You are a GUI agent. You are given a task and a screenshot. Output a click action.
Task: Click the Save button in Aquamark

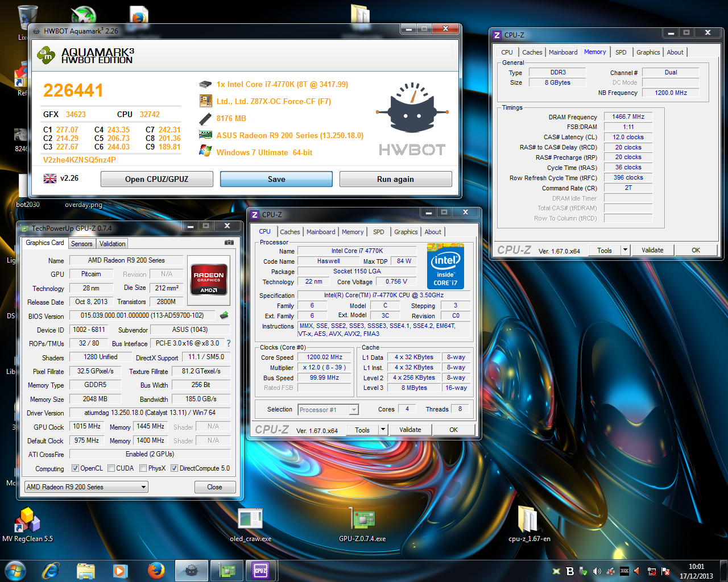coord(276,179)
